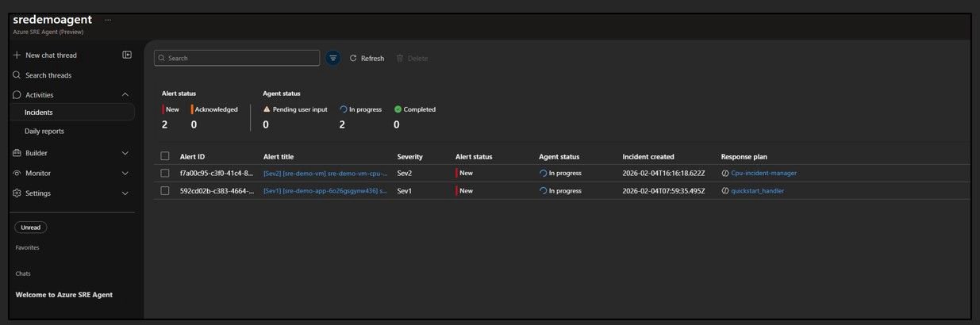980x325 pixels.
Task: Click the Delete button in toolbar
Action: click(412, 59)
